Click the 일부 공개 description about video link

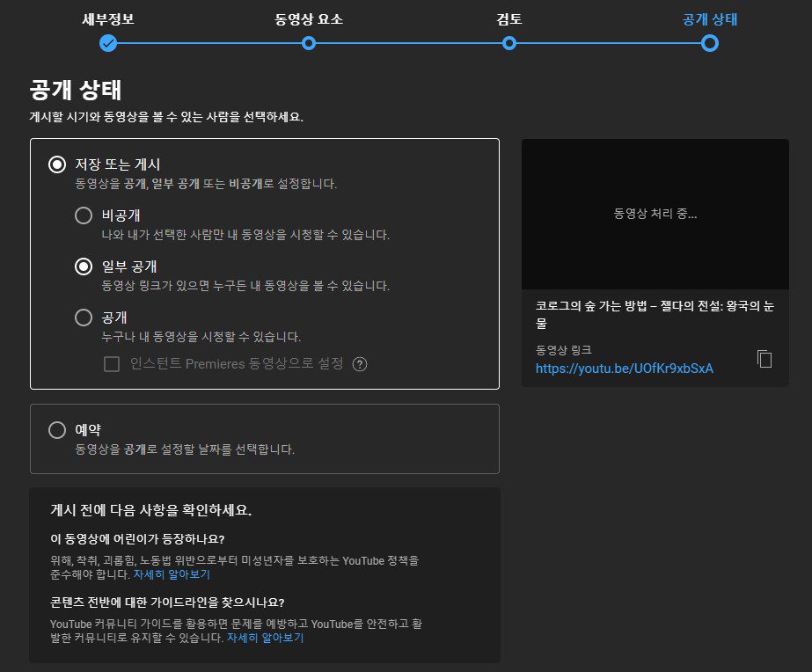245,285
